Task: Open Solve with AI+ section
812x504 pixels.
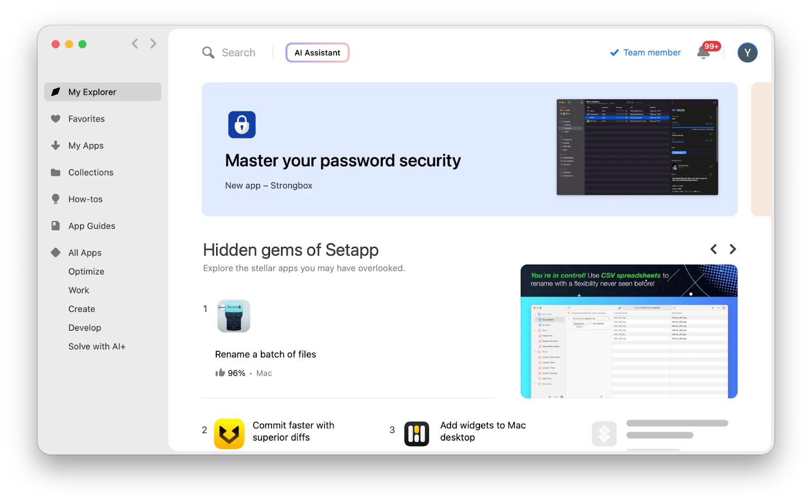Action: pos(97,346)
